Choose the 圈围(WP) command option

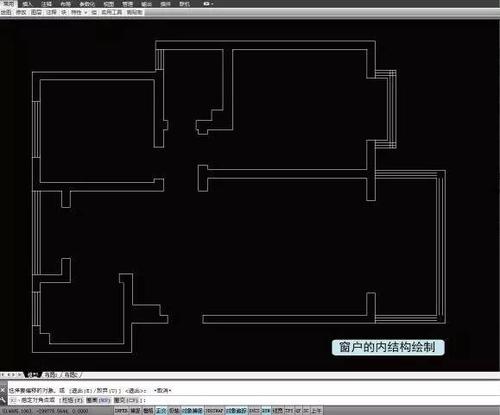(98, 400)
